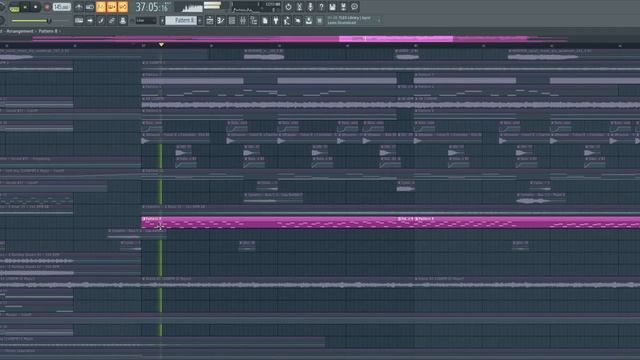Toggle the note/clip grouping link icon

point(112,20)
